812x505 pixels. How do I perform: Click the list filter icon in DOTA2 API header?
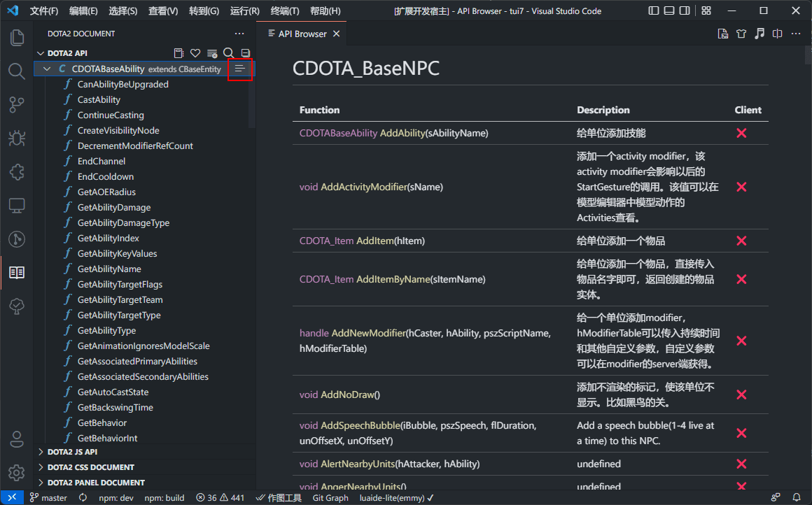212,52
